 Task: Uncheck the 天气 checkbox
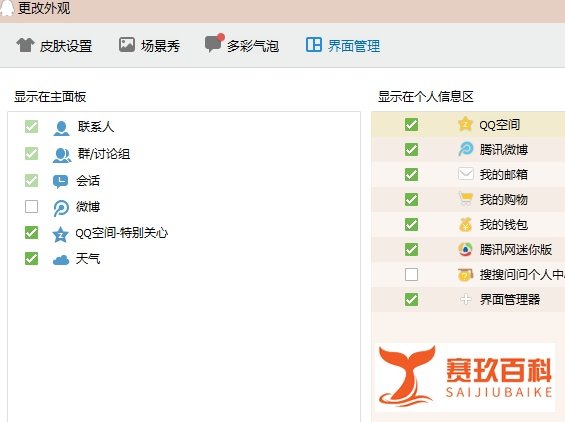click(31, 258)
